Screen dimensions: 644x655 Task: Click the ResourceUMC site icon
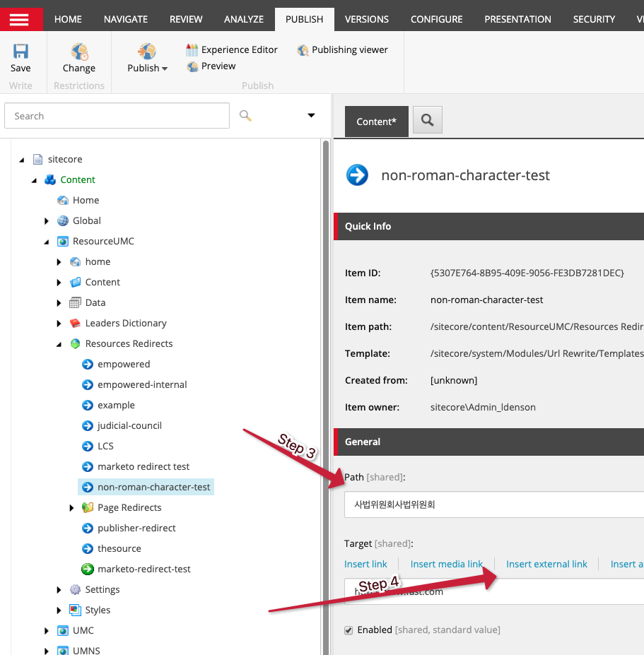pyautogui.click(x=63, y=241)
